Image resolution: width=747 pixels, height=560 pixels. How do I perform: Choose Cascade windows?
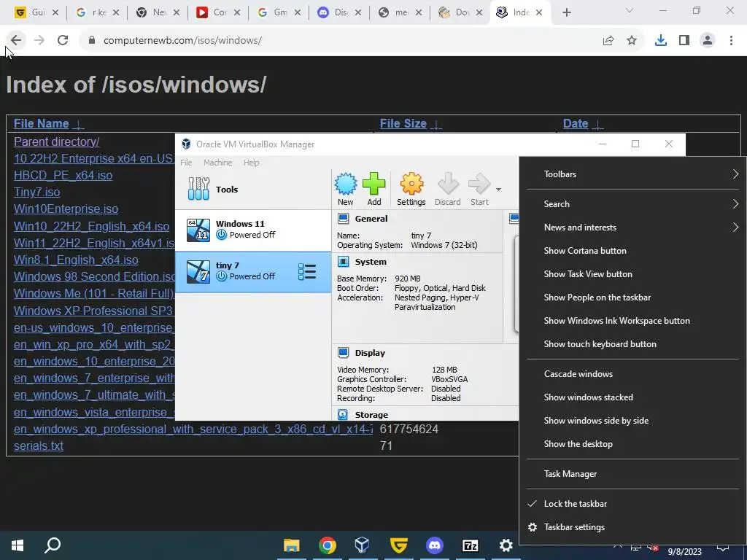(632, 374)
